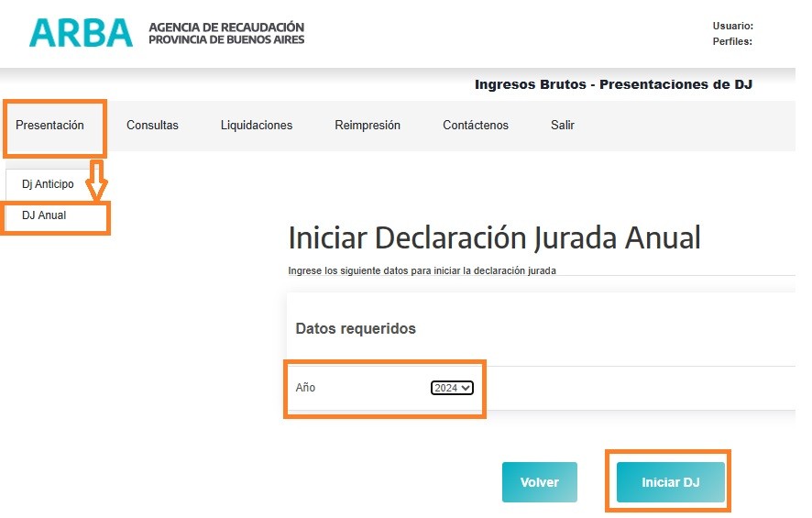This screenshot has height=518, width=812.
Task: Open the Presentación menu
Action: (49, 126)
